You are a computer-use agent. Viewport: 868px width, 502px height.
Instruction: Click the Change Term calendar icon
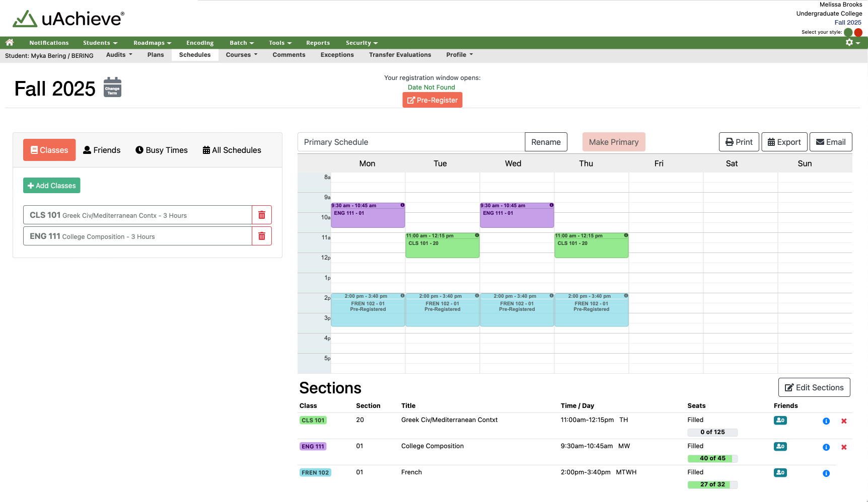112,88
